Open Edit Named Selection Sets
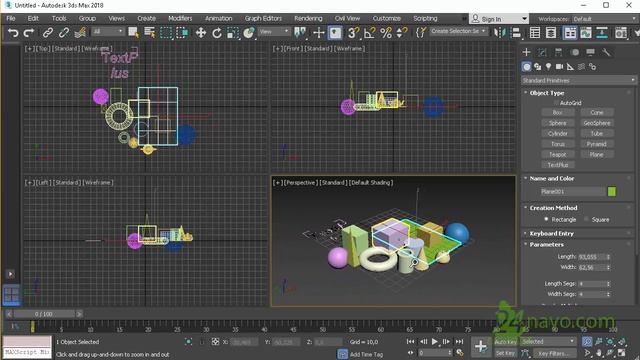This screenshot has height=360, width=640. (421, 33)
